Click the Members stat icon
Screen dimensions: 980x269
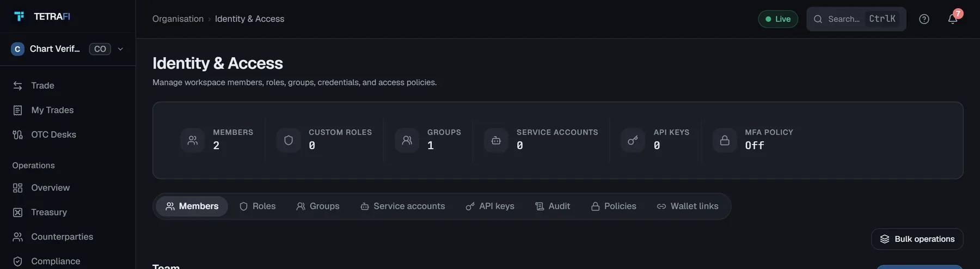193,140
